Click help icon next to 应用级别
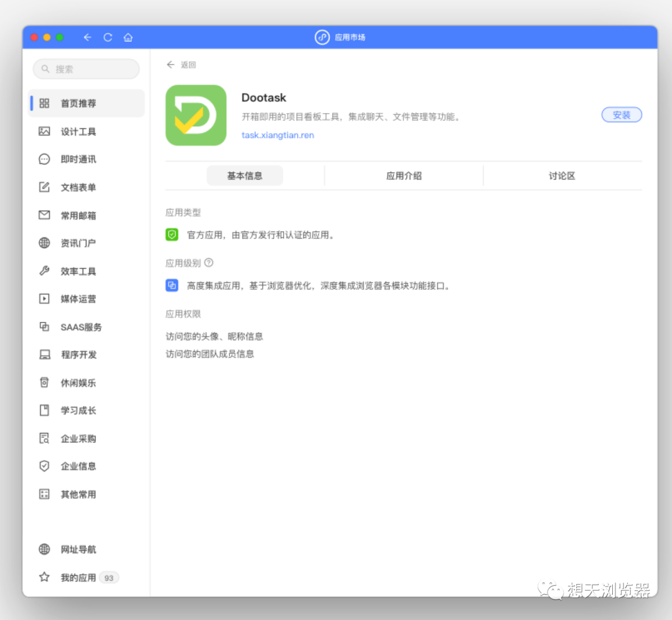This screenshot has width=672, height=620. (208, 262)
